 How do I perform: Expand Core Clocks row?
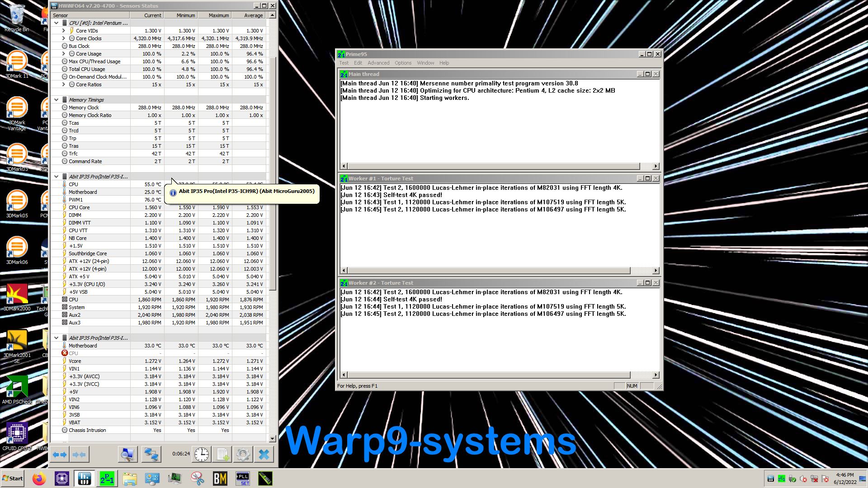coord(64,38)
